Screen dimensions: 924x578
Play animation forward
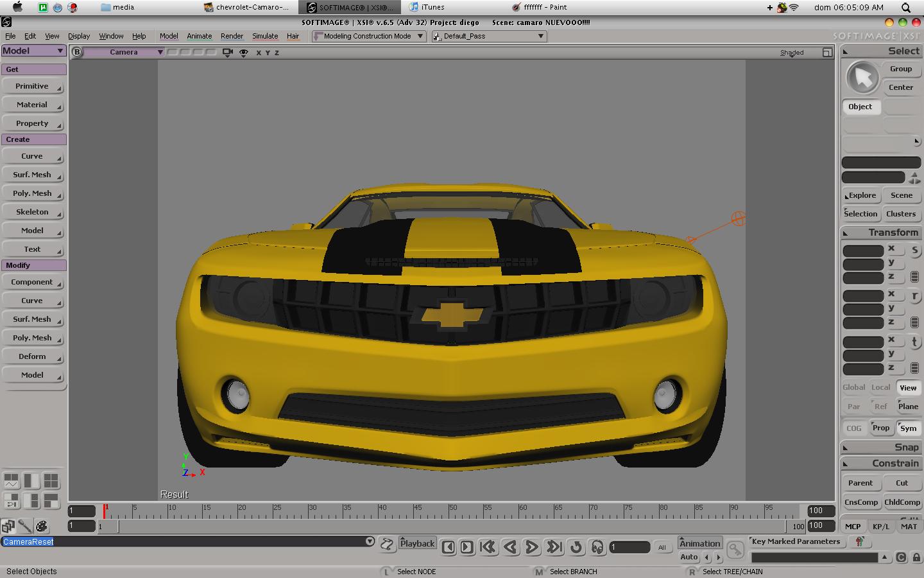click(x=532, y=547)
